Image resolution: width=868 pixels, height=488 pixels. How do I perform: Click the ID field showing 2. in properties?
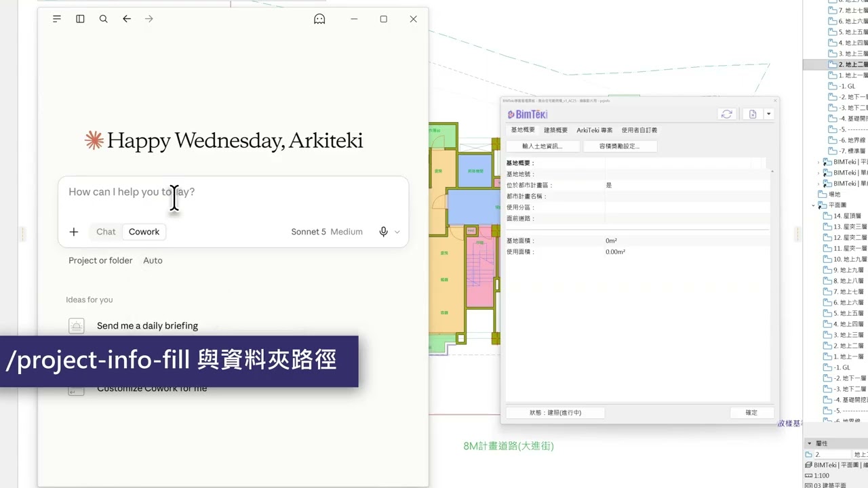832,455
